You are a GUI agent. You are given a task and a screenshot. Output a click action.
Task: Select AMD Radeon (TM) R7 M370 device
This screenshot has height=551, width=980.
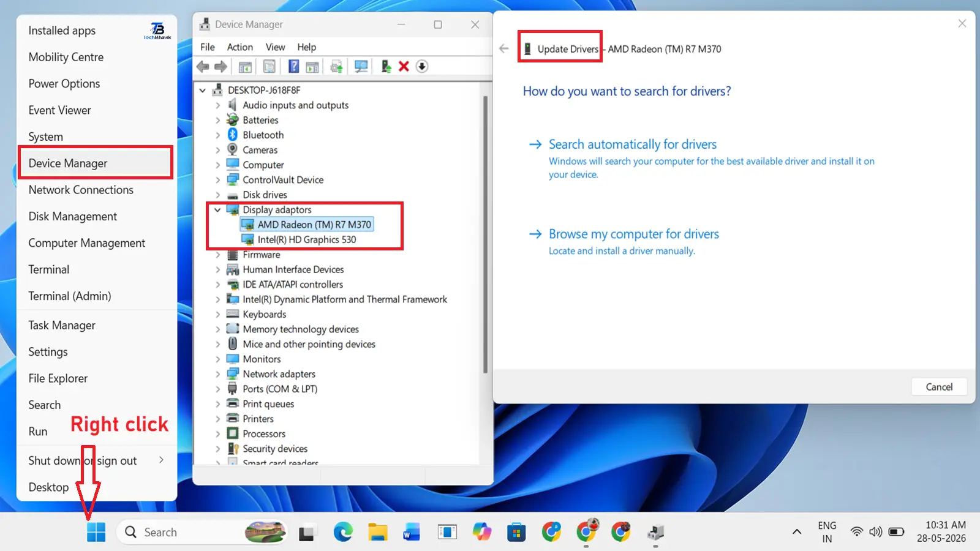(314, 225)
